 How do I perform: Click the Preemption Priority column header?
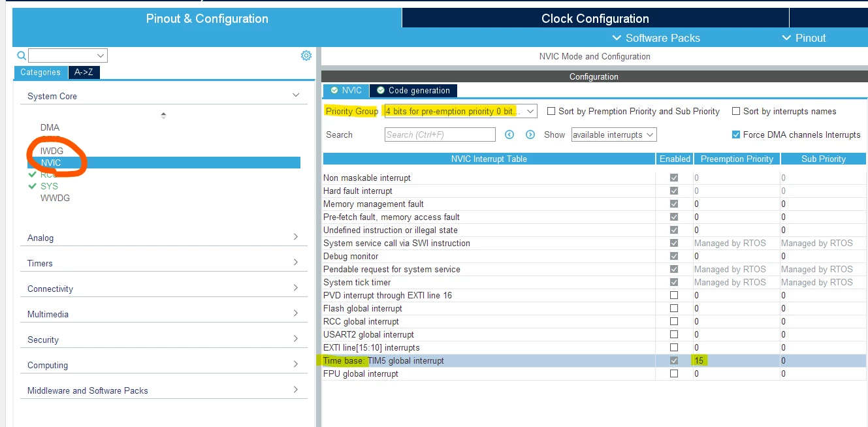[737, 159]
